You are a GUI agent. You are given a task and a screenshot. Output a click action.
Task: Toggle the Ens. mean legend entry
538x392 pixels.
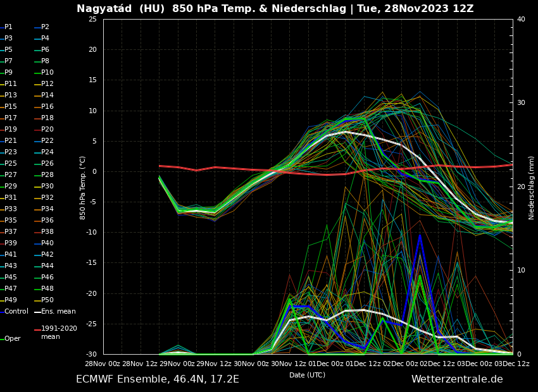[58, 312]
